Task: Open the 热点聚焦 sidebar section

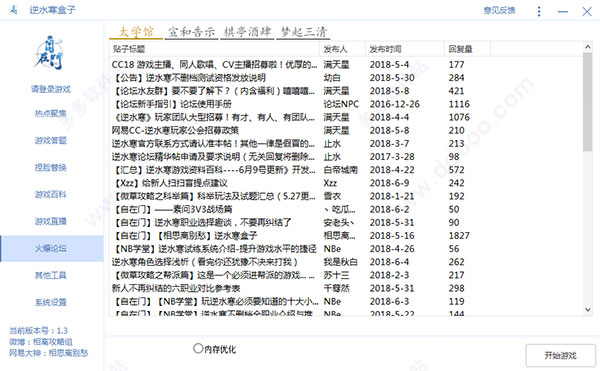Action: [x=51, y=113]
